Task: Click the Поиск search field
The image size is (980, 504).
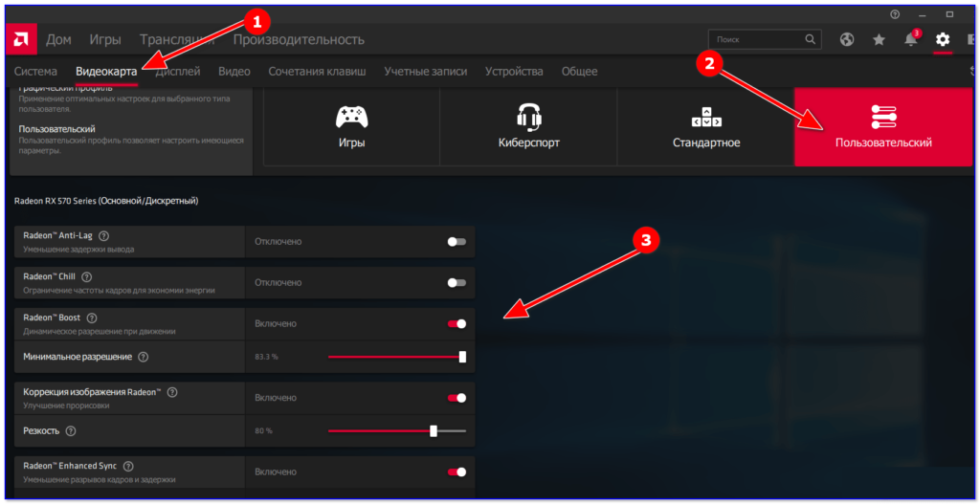Action: click(x=764, y=39)
